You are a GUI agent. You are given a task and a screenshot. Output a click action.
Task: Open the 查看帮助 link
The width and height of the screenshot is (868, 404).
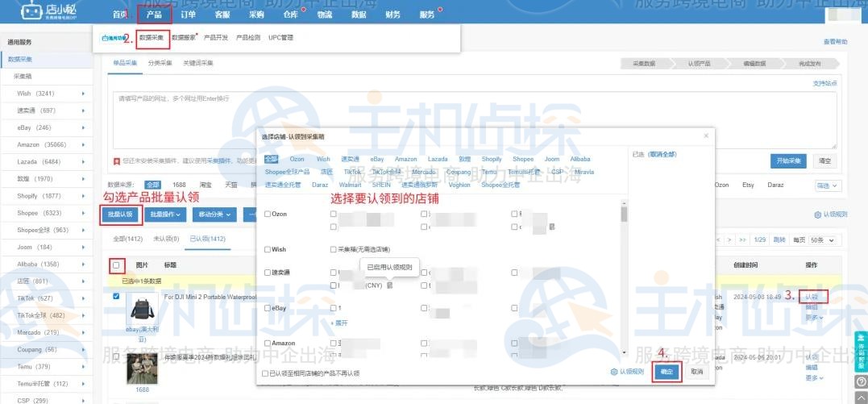[835, 42]
